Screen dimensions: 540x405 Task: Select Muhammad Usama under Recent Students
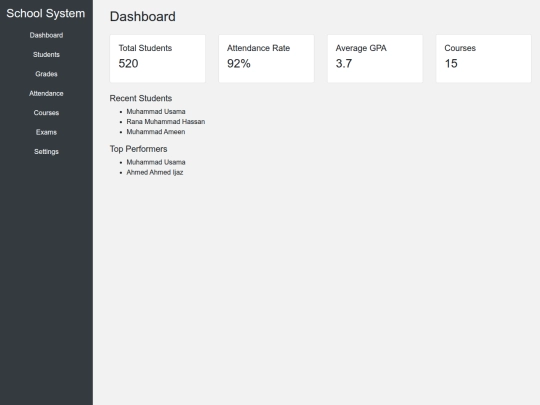(x=156, y=112)
